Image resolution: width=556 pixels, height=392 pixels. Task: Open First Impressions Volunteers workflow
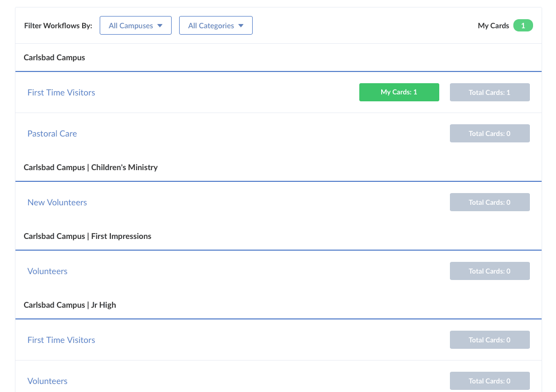(x=47, y=271)
